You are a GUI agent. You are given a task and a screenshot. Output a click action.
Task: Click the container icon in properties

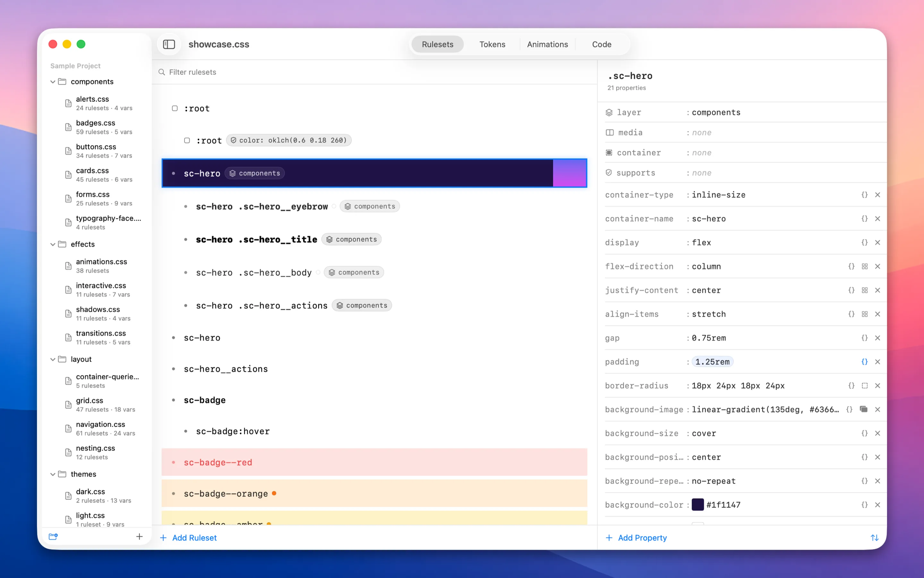coord(609,153)
